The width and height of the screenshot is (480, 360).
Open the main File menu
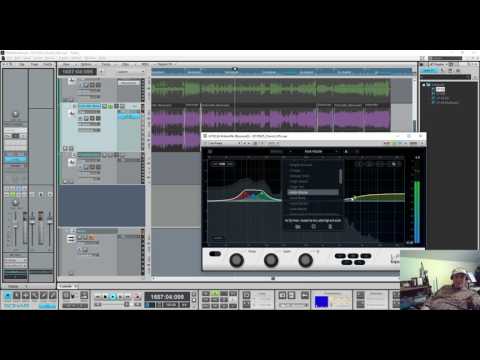(9, 58)
